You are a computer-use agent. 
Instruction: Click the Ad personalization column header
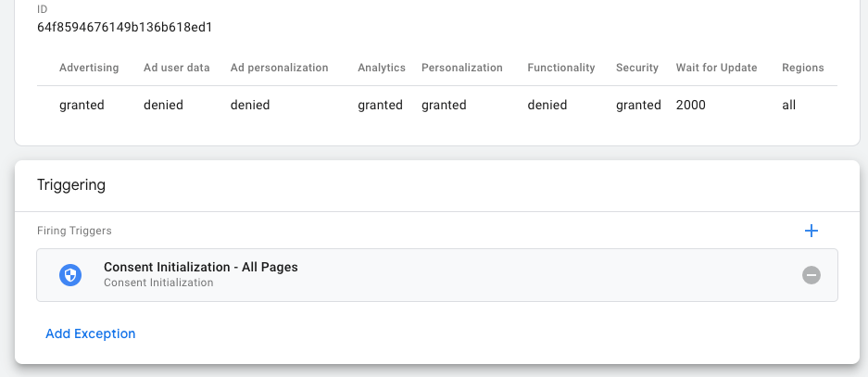280,68
